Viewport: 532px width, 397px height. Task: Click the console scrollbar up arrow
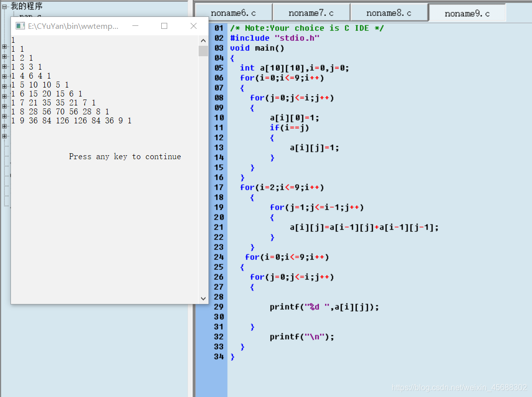(203, 41)
